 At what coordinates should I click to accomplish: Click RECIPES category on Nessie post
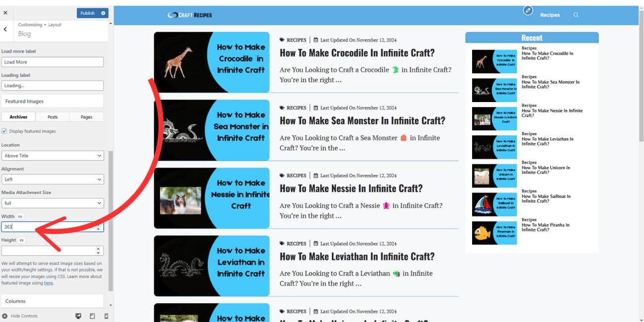pyautogui.click(x=296, y=175)
